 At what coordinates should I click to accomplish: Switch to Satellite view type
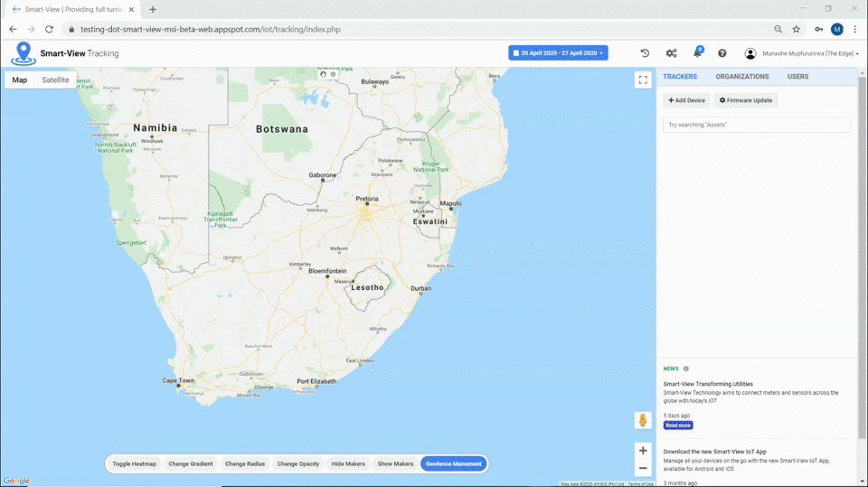pos(55,80)
